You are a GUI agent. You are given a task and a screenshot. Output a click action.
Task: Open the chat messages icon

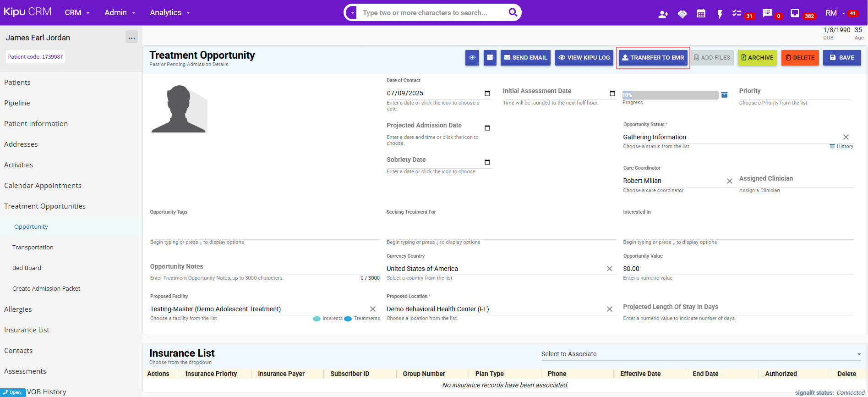[767, 13]
